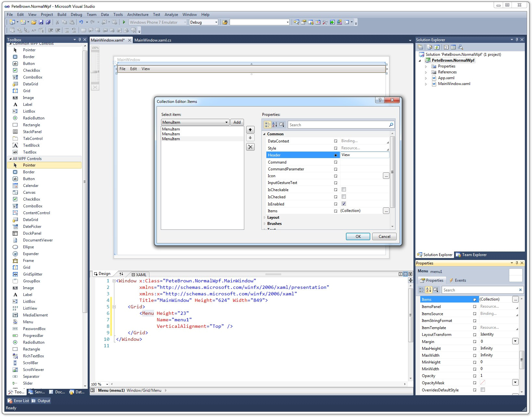Click Cancel in the Collection Editor dialog
Screen dimensions: 532x419
point(384,237)
